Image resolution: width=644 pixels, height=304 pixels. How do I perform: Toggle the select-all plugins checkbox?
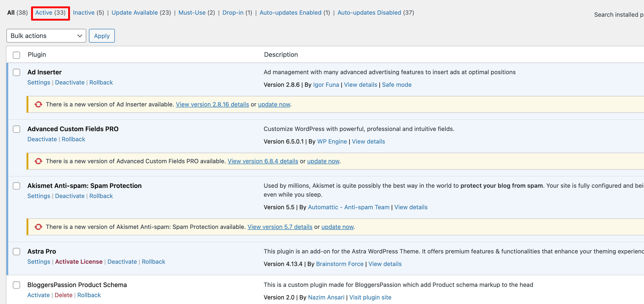[x=16, y=55]
